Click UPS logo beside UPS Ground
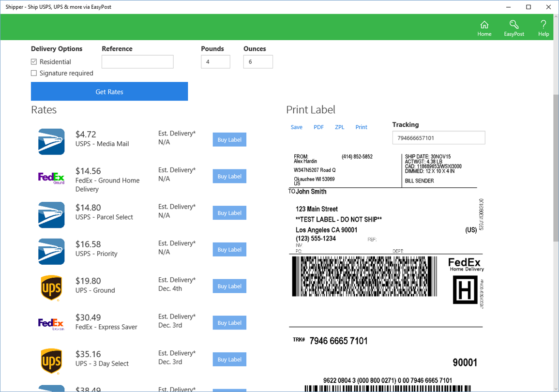This screenshot has width=559, height=392. pos(51,288)
